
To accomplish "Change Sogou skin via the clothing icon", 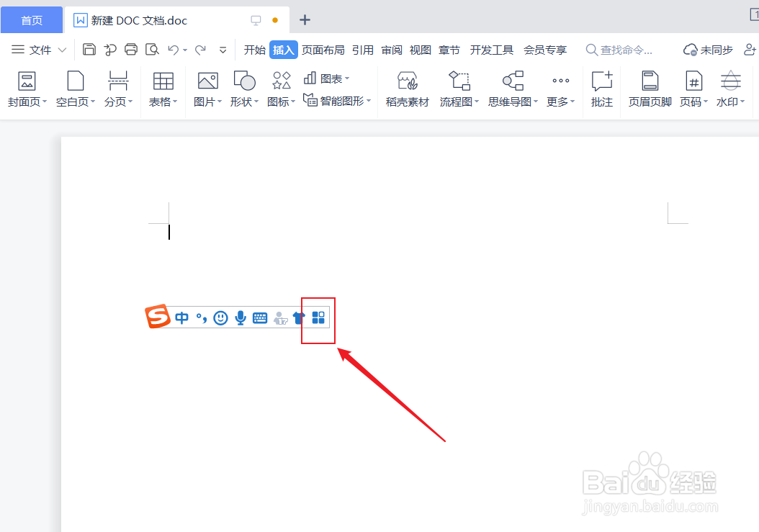I will tap(299, 319).
